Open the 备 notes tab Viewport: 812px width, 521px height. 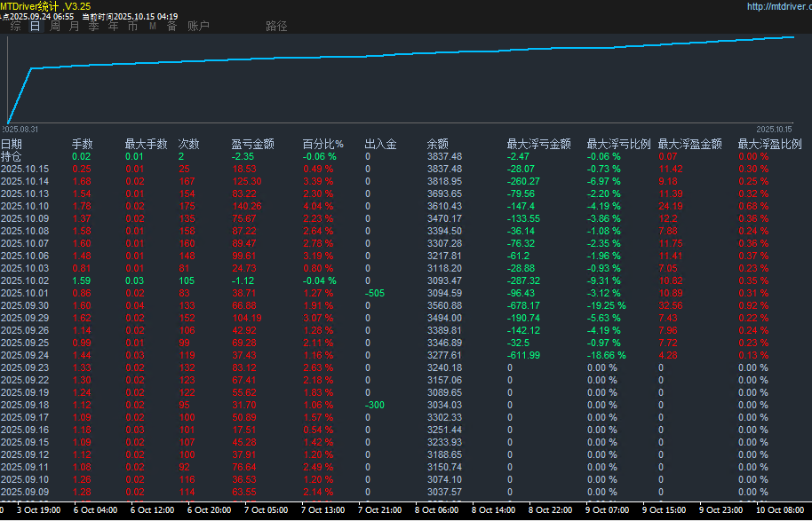click(x=172, y=26)
